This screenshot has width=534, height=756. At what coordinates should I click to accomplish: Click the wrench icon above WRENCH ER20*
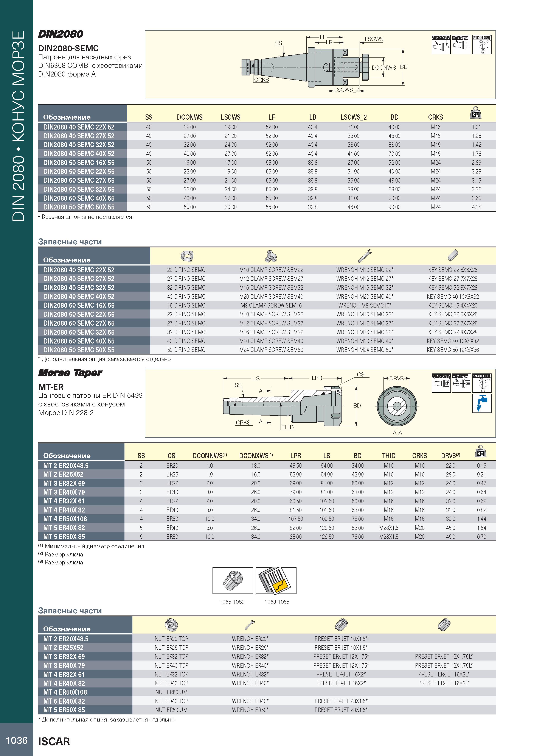250,625
